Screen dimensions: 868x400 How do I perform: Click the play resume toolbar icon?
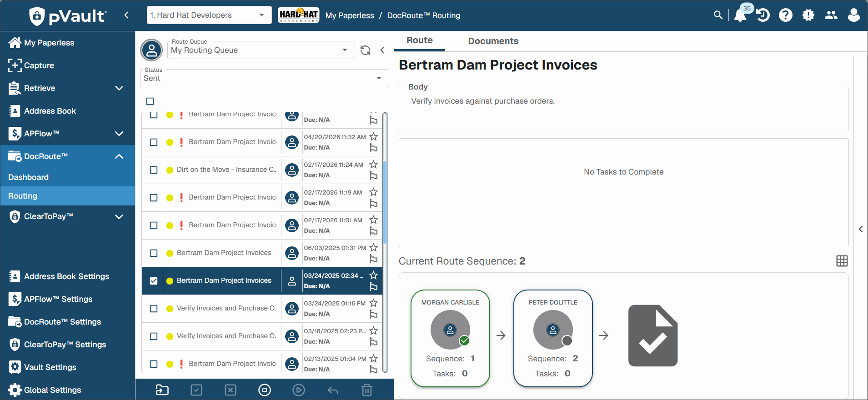pos(299,390)
